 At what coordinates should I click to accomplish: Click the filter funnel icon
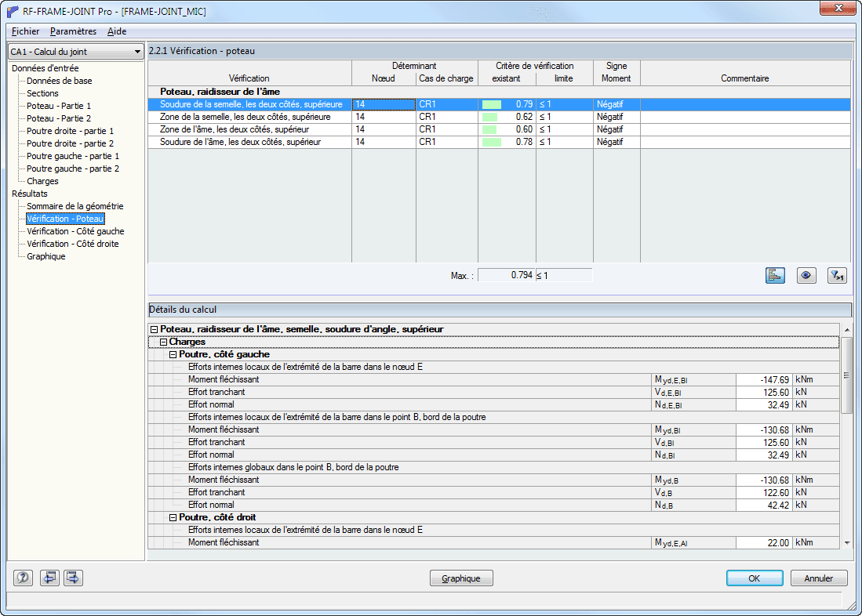click(837, 275)
